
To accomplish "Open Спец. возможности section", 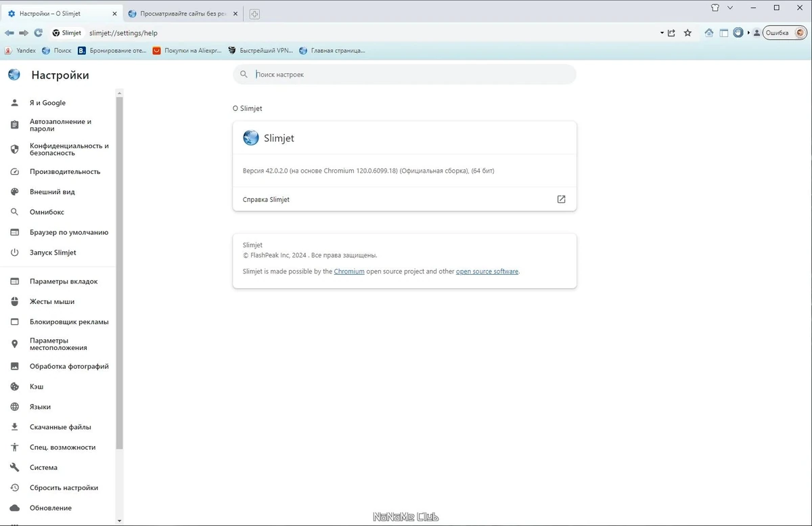I will 58,447.
